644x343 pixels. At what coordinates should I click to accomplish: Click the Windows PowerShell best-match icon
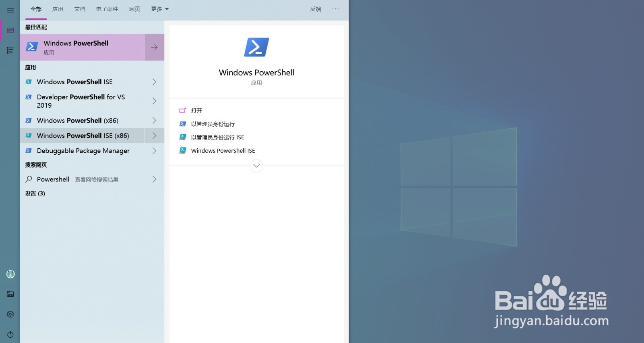(32, 47)
